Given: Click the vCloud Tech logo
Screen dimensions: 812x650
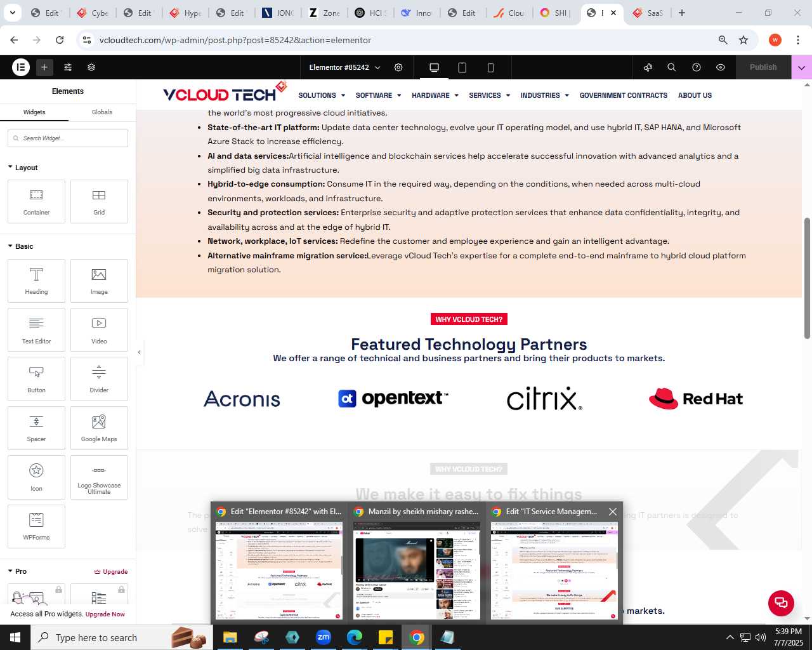Looking at the screenshot, I should click(x=225, y=93).
